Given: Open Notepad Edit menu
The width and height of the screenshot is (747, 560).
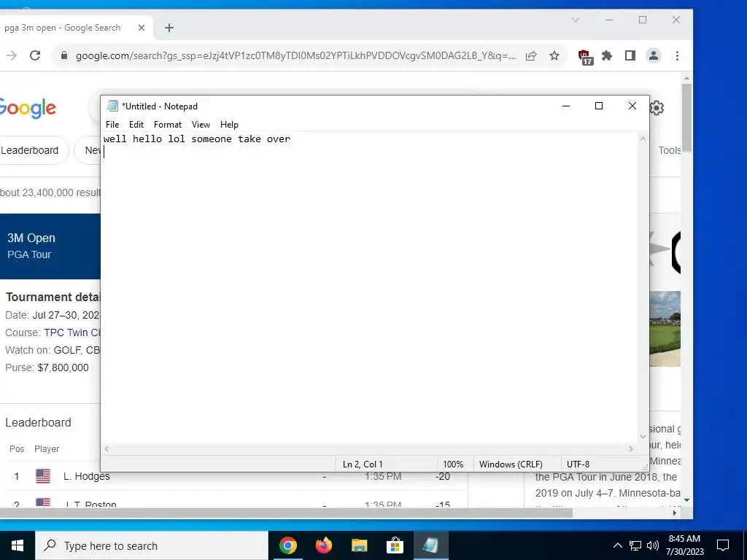Looking at the screenshot, I should (x=136, y=124).
